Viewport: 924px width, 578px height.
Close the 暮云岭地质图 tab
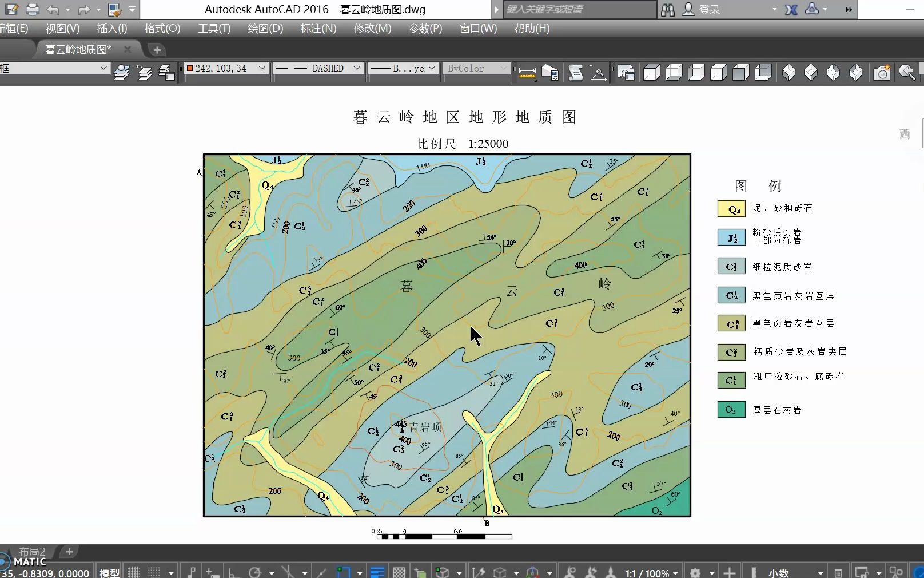(128, 50)
